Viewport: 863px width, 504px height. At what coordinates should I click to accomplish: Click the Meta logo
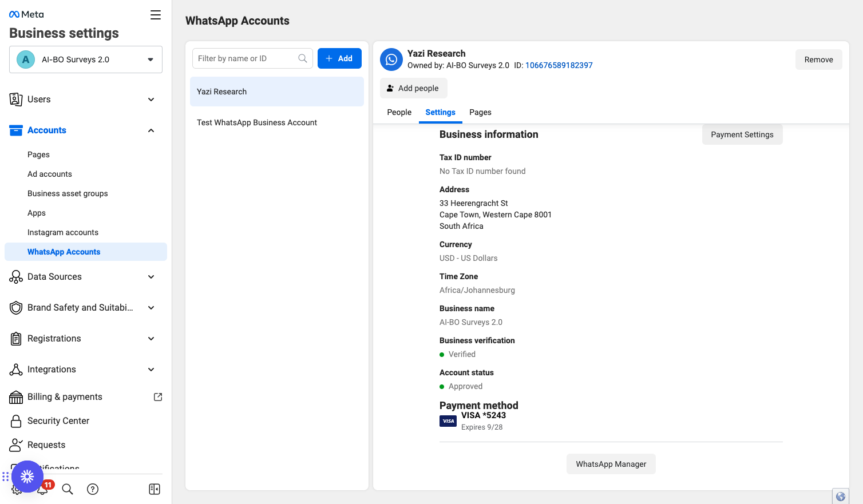26,14
